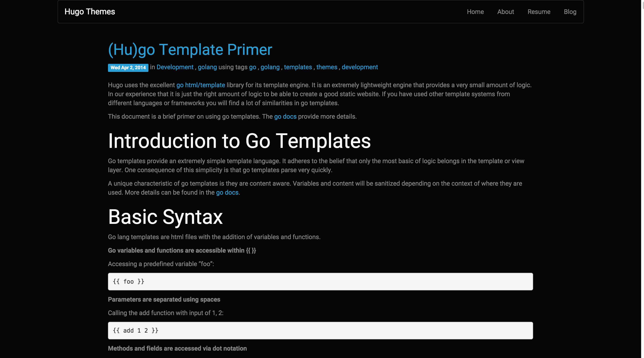Go to the Resume page

539,12
